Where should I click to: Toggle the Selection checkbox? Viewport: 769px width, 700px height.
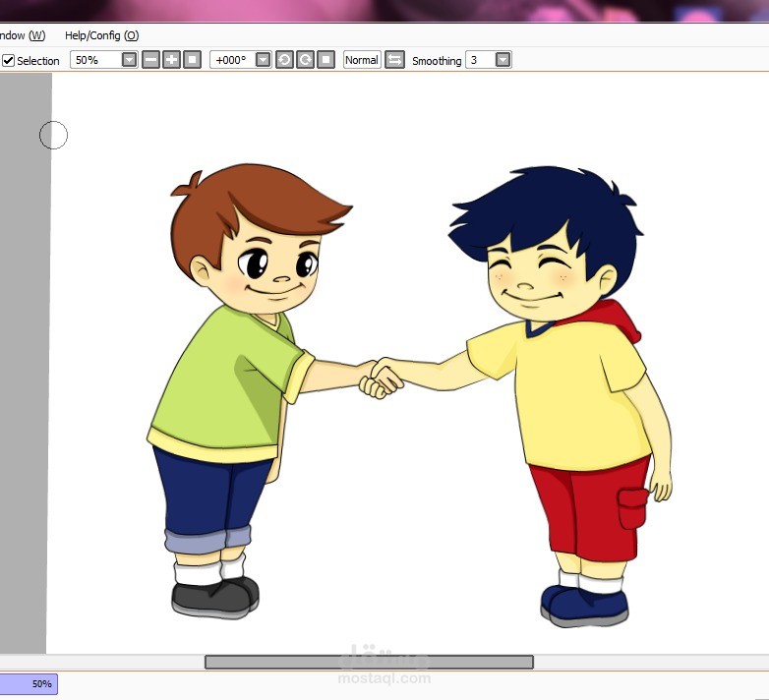click(8, 60)
